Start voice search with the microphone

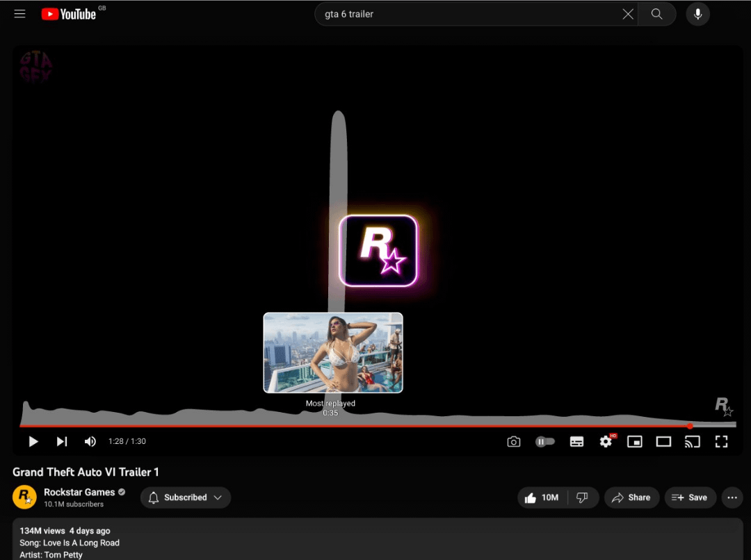697,14
